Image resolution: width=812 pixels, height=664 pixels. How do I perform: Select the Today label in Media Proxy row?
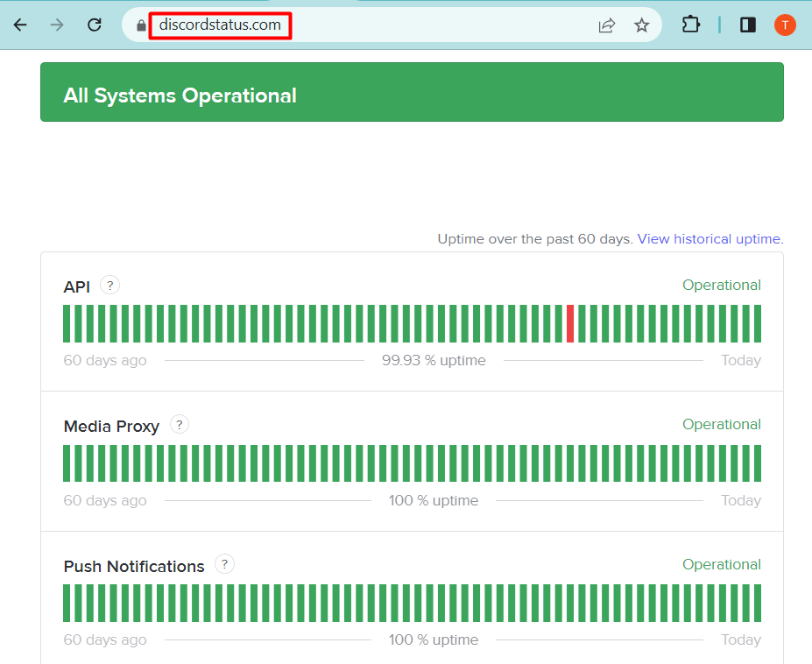coord(741,500)
